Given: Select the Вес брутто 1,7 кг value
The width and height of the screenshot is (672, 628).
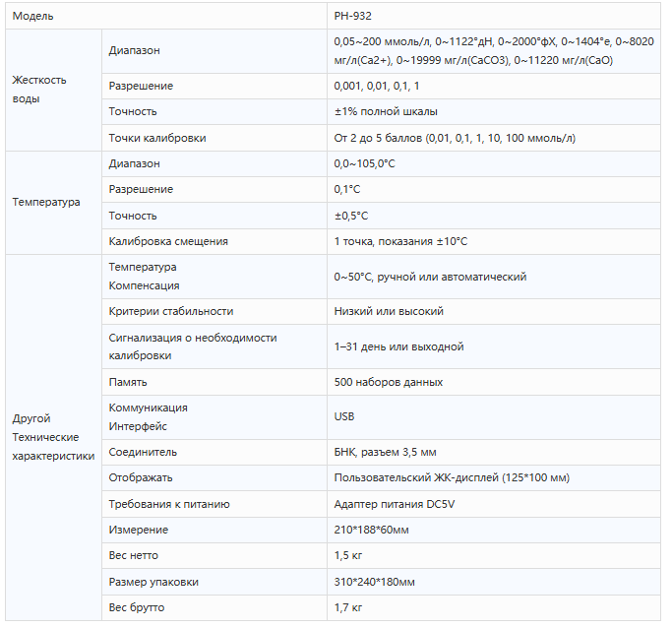Looking at the screenshot, I should coord(348,607).
